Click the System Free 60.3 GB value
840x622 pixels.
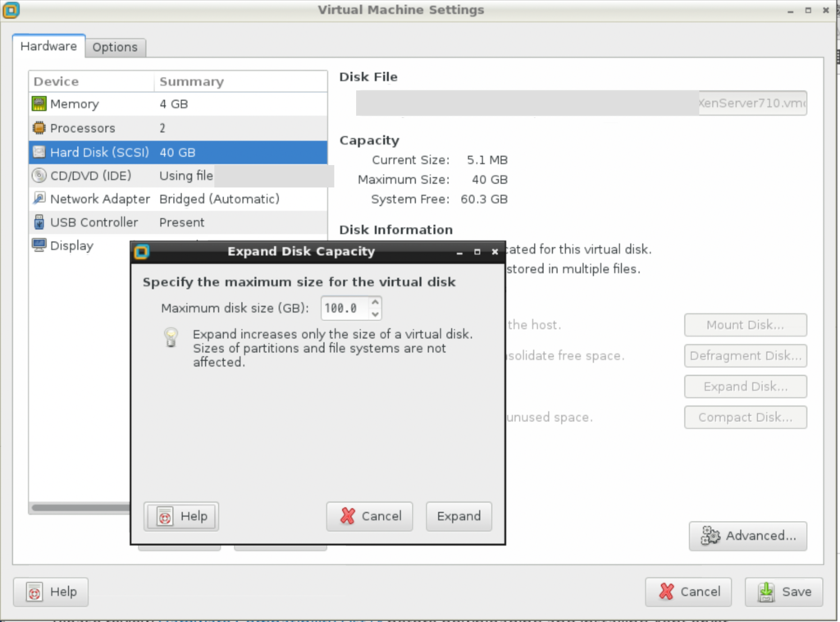tap(484, 199)
